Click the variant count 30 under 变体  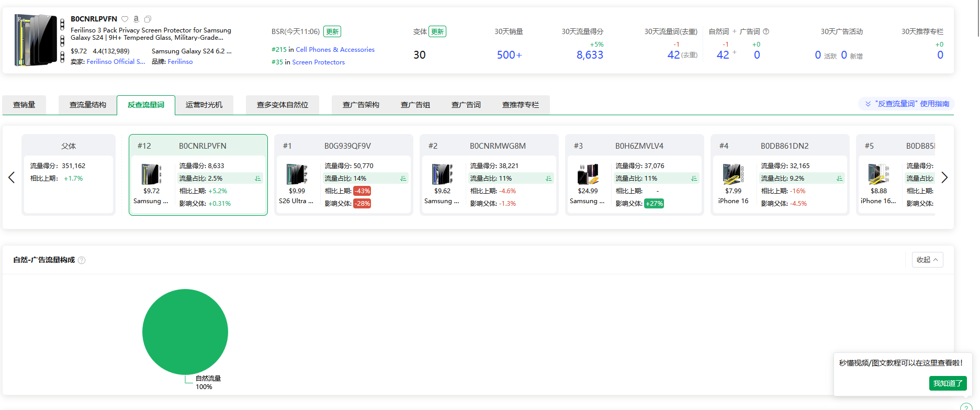[x=420, y=55]
